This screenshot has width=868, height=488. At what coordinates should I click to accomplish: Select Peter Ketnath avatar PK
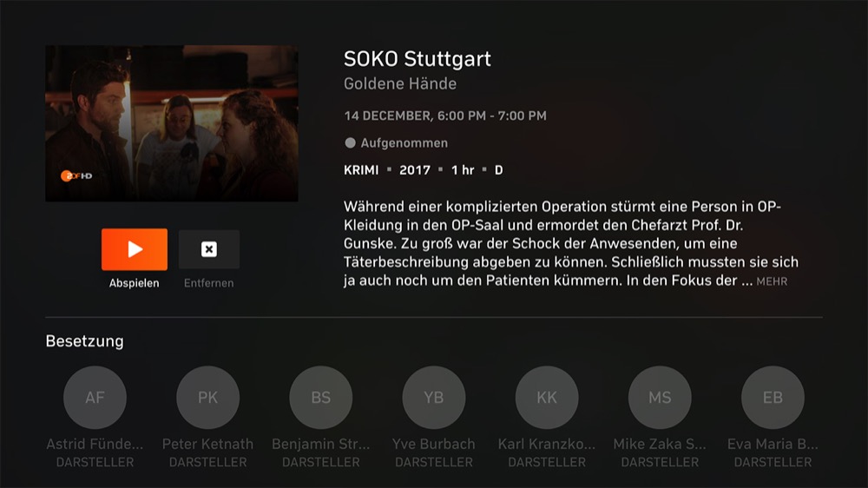click(x=207, y=397)
